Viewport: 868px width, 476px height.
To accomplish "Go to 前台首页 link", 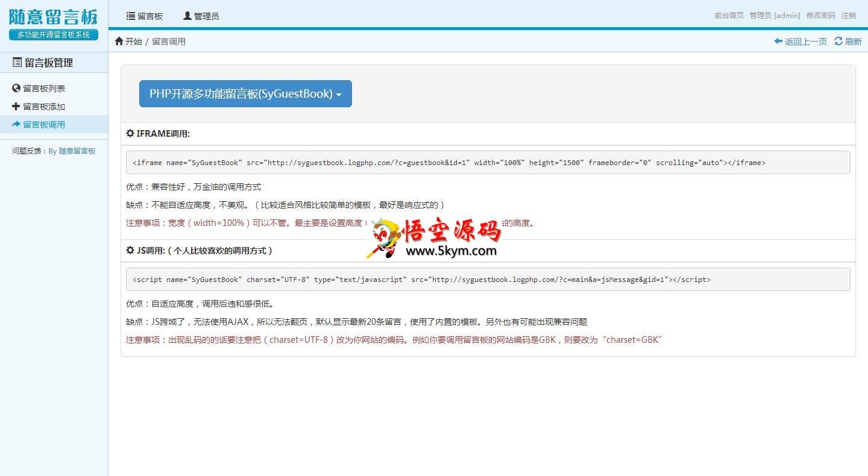I will click(x=729, y=16).
